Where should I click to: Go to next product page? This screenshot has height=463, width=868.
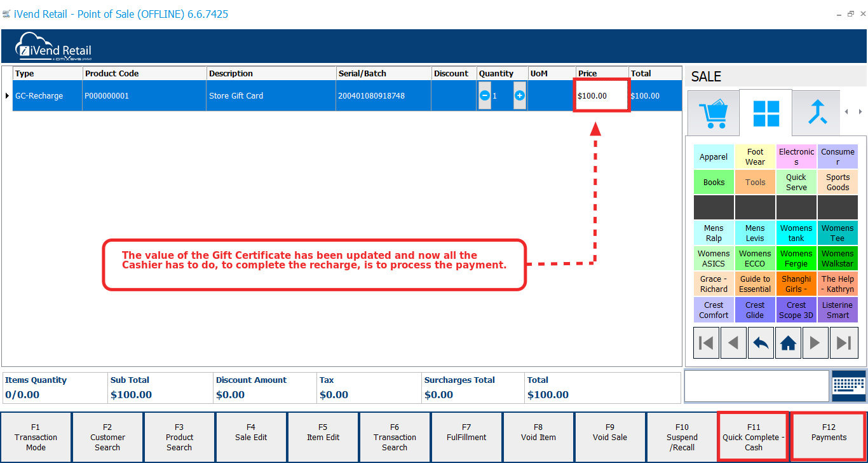[x=815, y=343]
